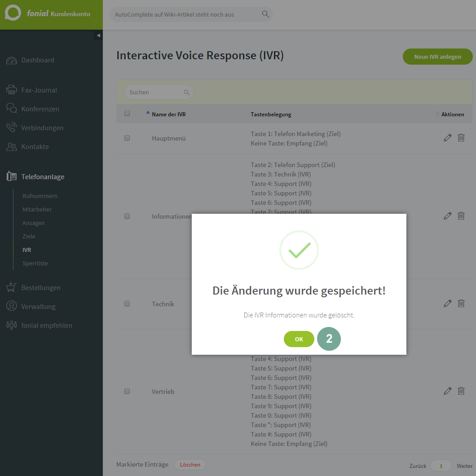Open the Rufnummern submenu item
Image resolution: width=476 pixels, height=476 pixels.
point(40,196)
